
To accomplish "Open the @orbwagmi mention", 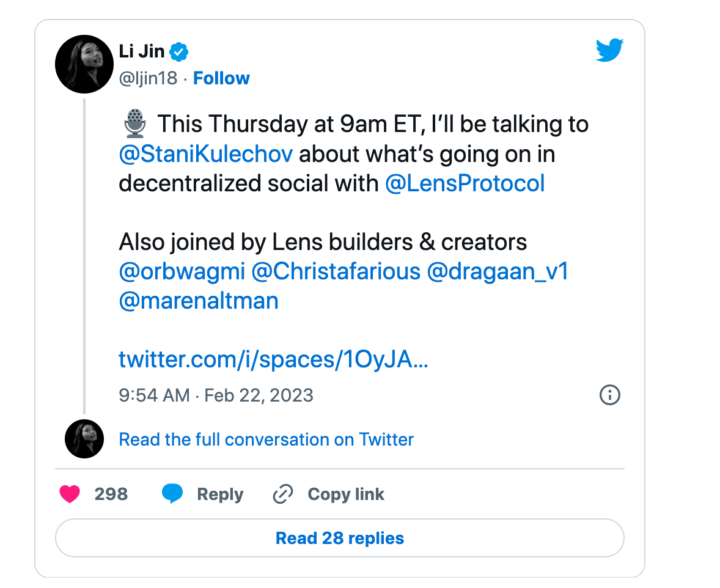I will pyautogui.click(x=182, y=272).
